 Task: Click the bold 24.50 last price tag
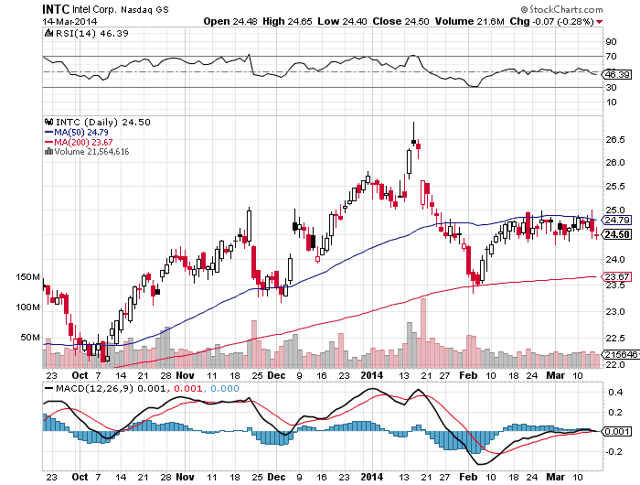[617, 235]
